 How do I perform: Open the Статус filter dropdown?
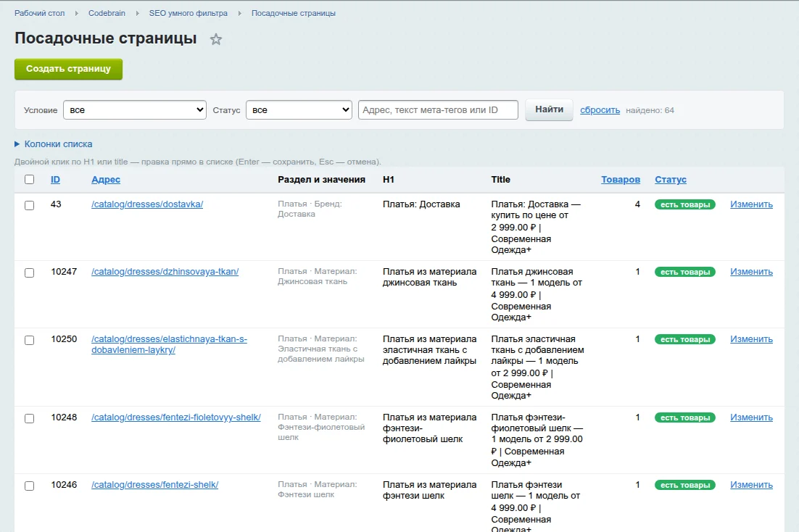click(x=299, y=110)
